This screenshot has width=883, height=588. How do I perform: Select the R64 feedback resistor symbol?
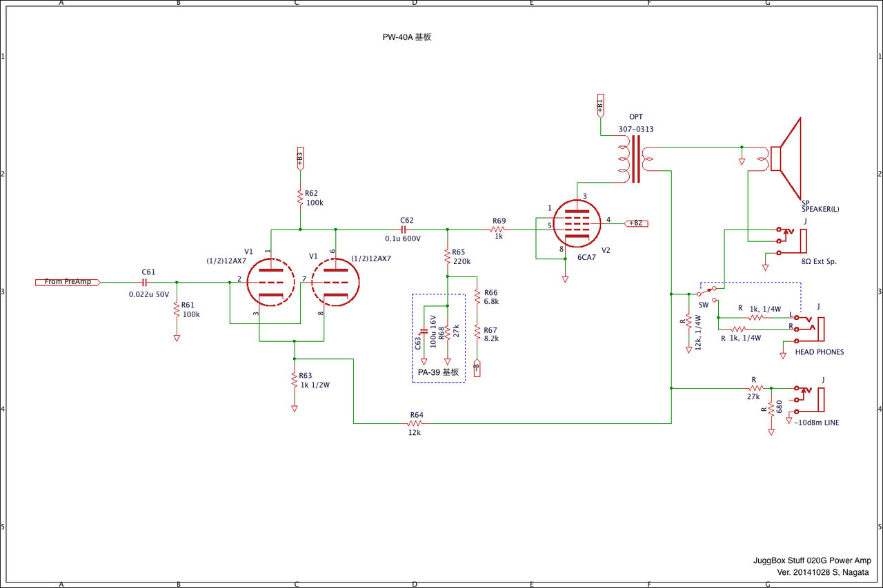[415, 423]
